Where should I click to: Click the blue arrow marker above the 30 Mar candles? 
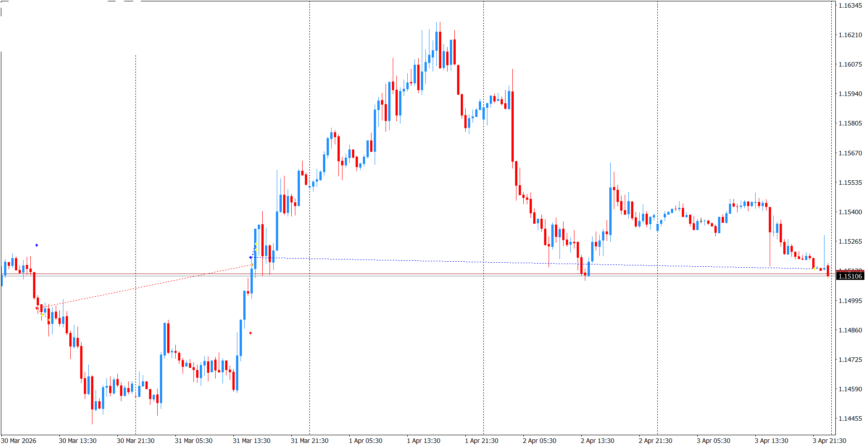37,245
